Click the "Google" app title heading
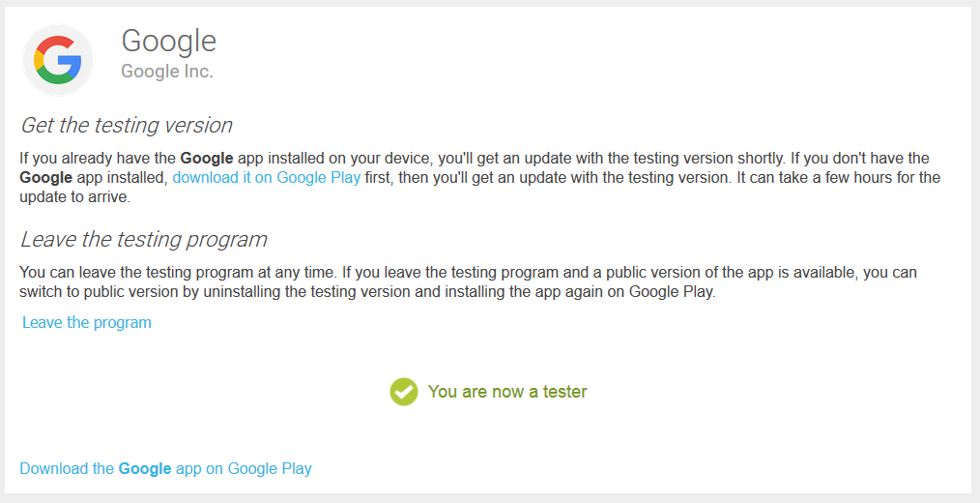The height and width of the screenshot is (503, 980). pyautogui.click(x=168, y=41)
